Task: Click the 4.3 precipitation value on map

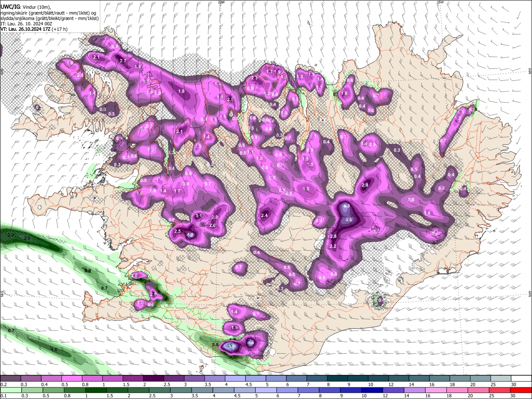Action: pos(347,206)
